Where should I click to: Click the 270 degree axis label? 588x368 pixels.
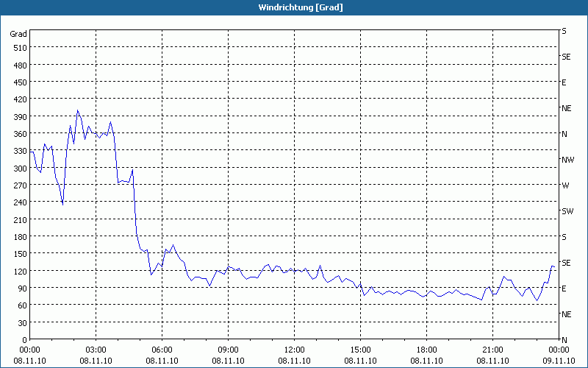21,185
